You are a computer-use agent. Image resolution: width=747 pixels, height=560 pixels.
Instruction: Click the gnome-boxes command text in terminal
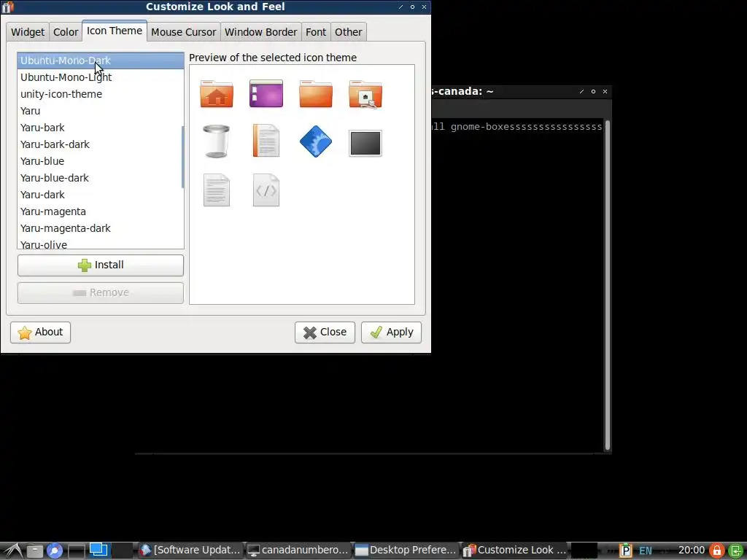pyautogui.click(x=516, y=127)
